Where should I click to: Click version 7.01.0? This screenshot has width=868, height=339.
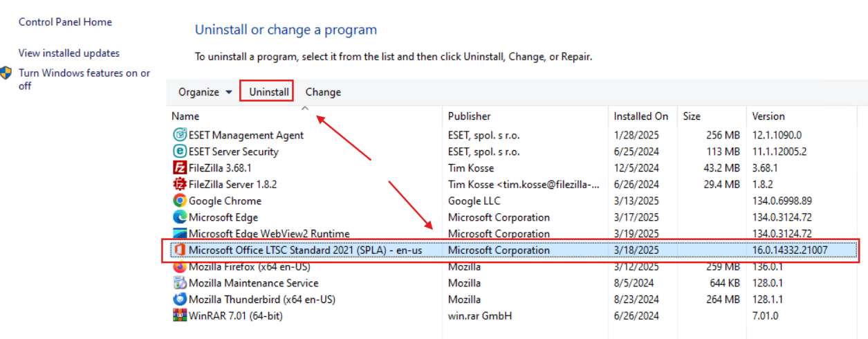[x=765, y=316]
